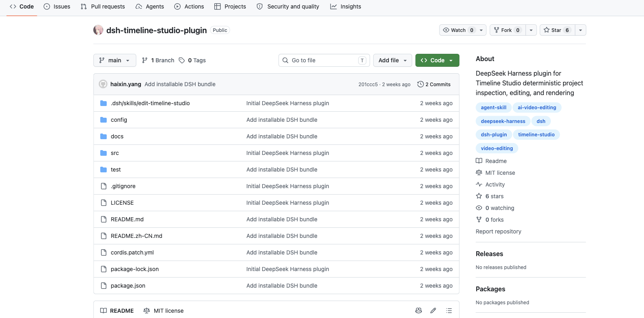Click the star icon beside 6 stars

click(479, 196)
